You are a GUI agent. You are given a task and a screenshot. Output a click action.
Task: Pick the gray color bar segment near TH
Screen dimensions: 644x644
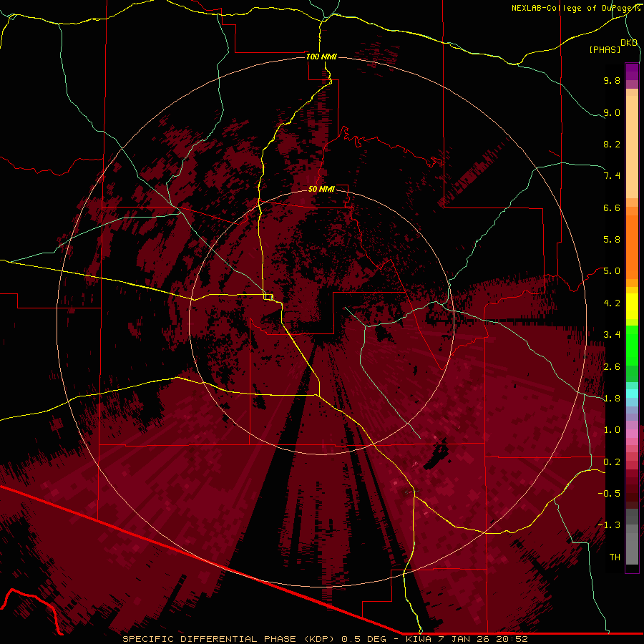[x=632, y=548]
